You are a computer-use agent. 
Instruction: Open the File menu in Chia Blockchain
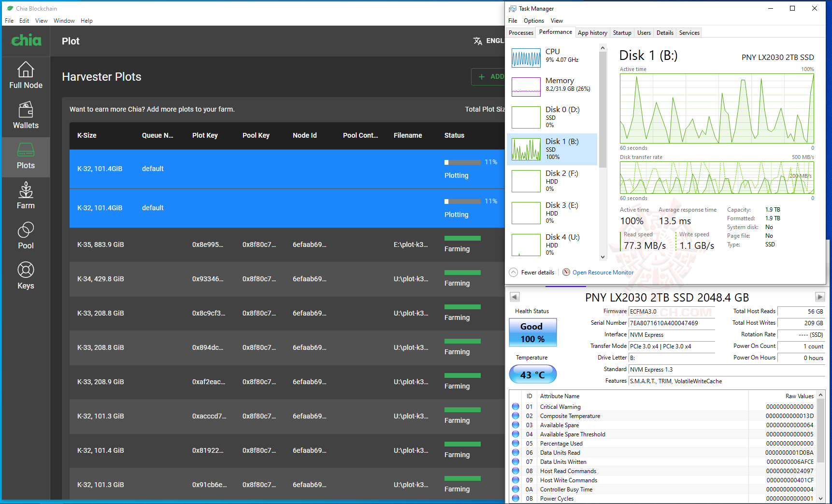[9, 21]
